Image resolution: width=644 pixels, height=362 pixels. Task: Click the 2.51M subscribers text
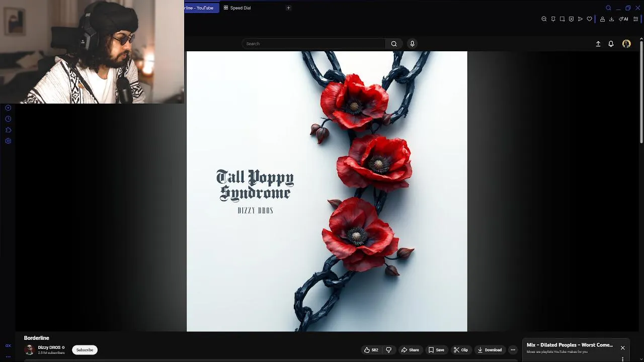pyautogui.click(x=51, y=353)
